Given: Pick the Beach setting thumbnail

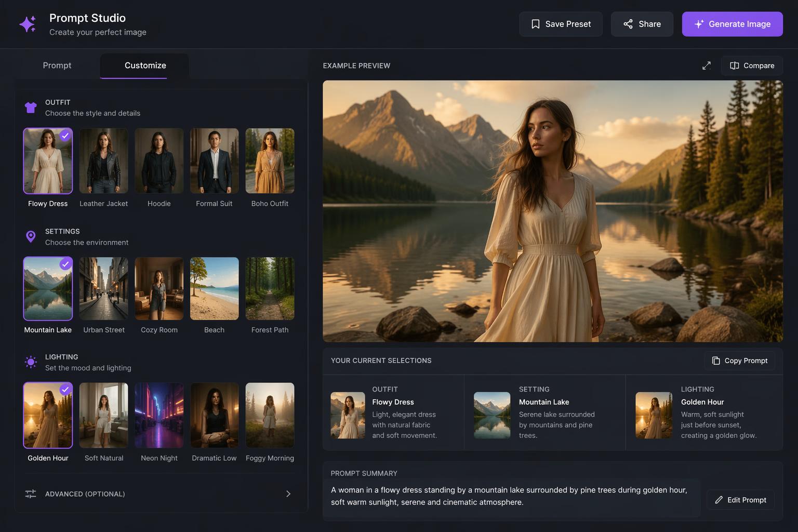Looking at the screenshot, I should pyautogui.click(x=214, y=288).
